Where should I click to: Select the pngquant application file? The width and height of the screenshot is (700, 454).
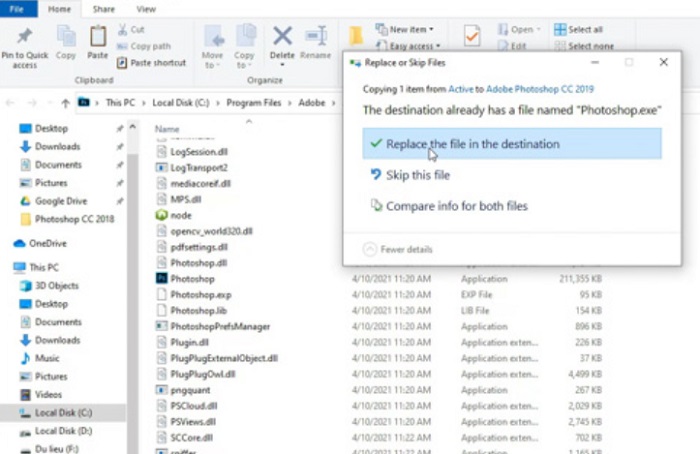[x=190, y=390]
